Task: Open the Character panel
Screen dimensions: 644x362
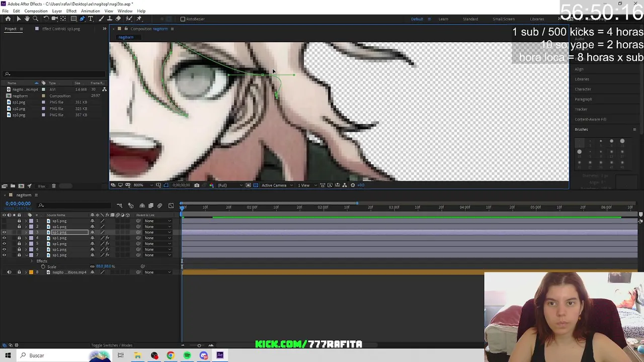Action: [x=583, y=89]
